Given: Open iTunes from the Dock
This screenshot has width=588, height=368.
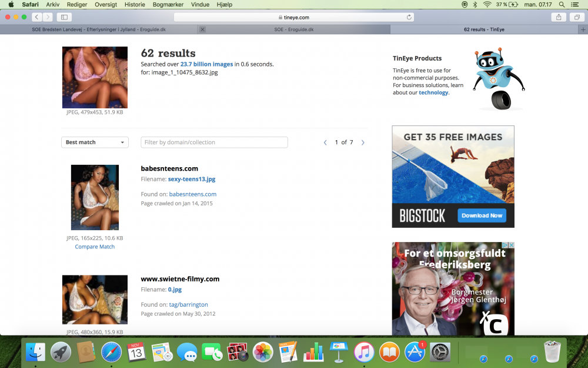Looking at the screenshot, I should coord(364,352).
